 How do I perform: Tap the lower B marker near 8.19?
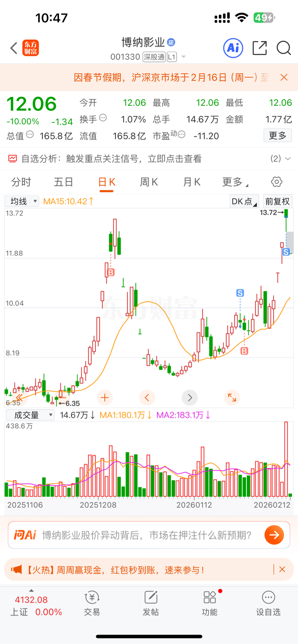pos(244,351)
